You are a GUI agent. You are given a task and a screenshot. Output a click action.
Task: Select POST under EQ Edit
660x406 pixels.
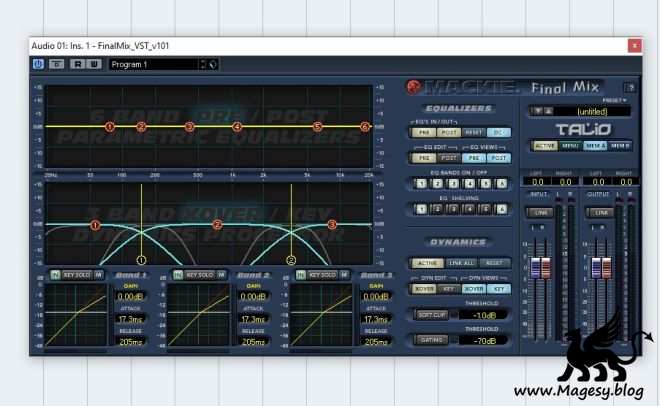449,158
